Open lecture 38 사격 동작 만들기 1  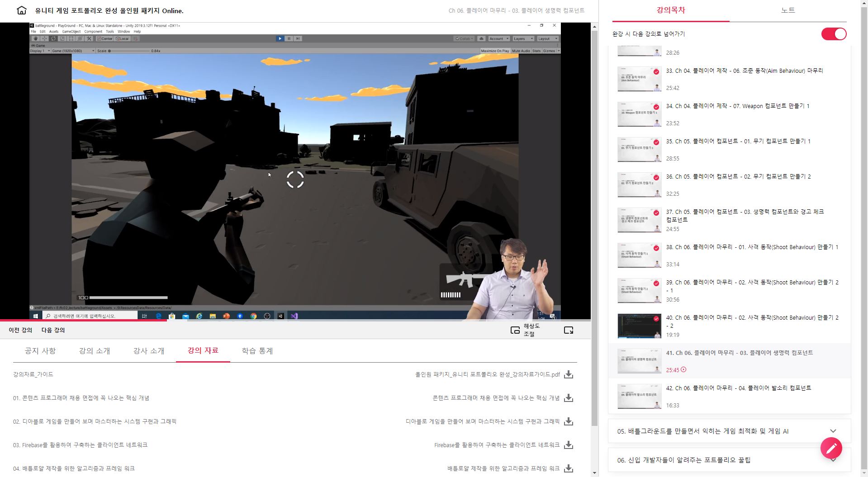[x=729, y=255]
